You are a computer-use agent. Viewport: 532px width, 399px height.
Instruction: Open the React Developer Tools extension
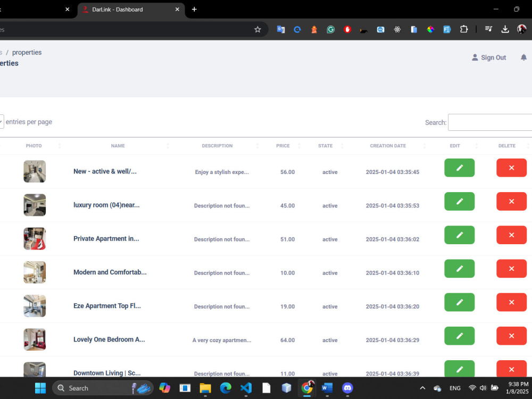397,29
